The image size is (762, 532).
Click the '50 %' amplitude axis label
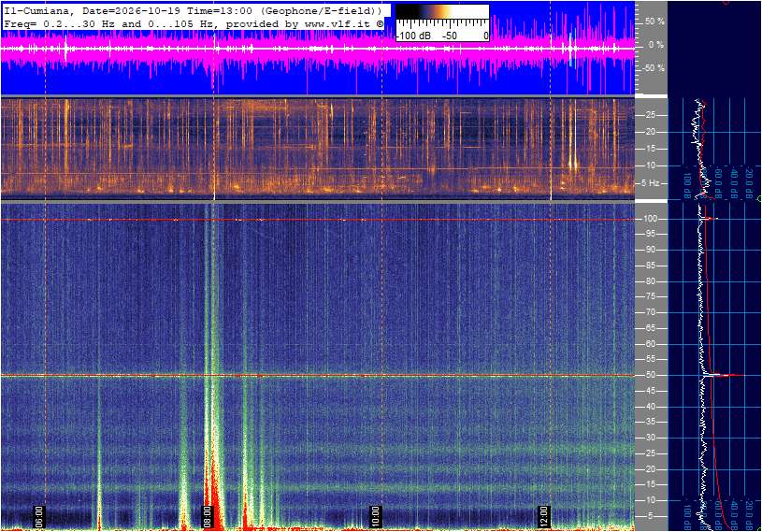click(654, 22)
